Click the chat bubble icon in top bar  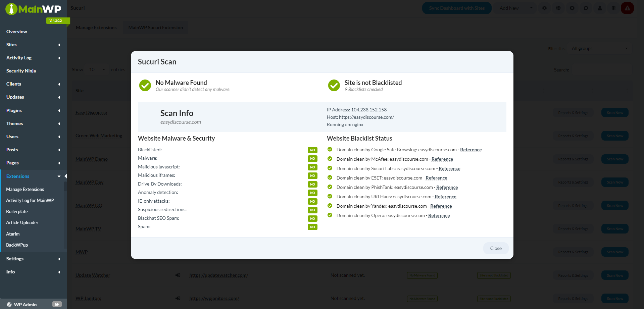point(586,8)
